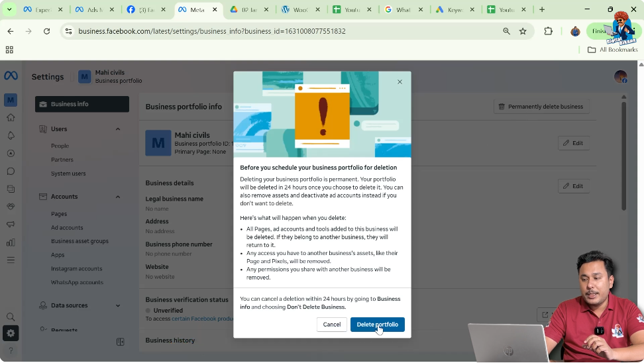Open the browser extensions puzzle icon
This screenshot has height=363, width=644.
549,31
